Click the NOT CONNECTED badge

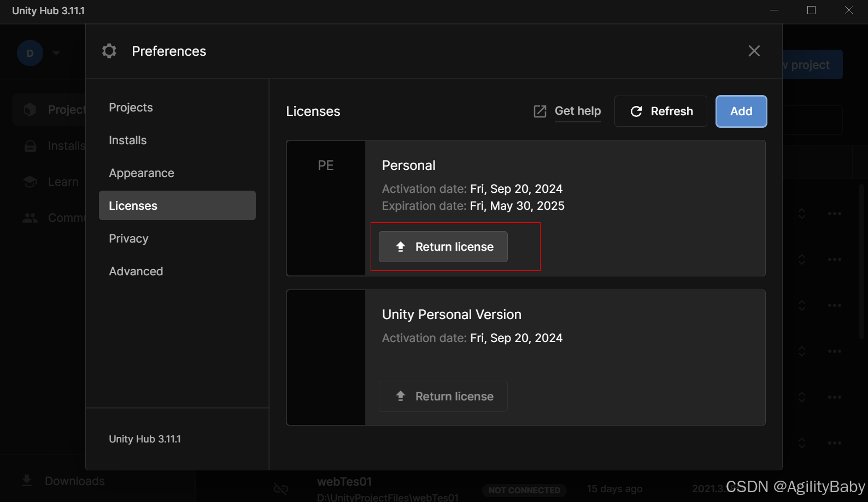tap(524, 491)
